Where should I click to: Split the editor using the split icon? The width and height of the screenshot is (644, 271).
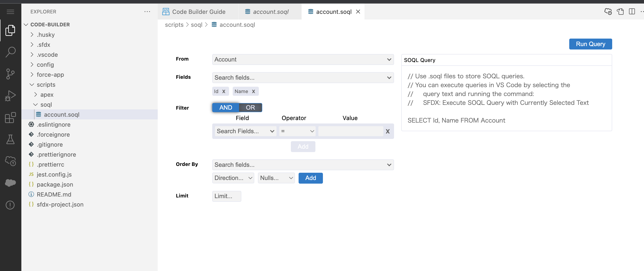coord(632,12)
